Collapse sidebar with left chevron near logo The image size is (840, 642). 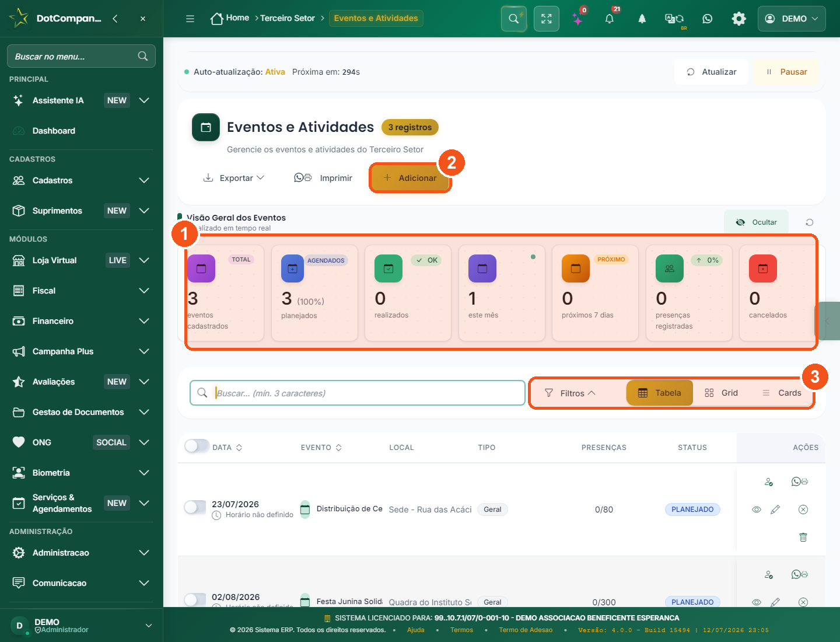(115, 19)
